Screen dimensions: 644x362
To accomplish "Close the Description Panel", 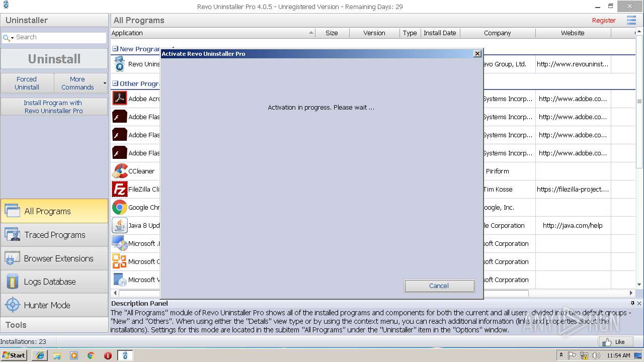I will [639, 303].
